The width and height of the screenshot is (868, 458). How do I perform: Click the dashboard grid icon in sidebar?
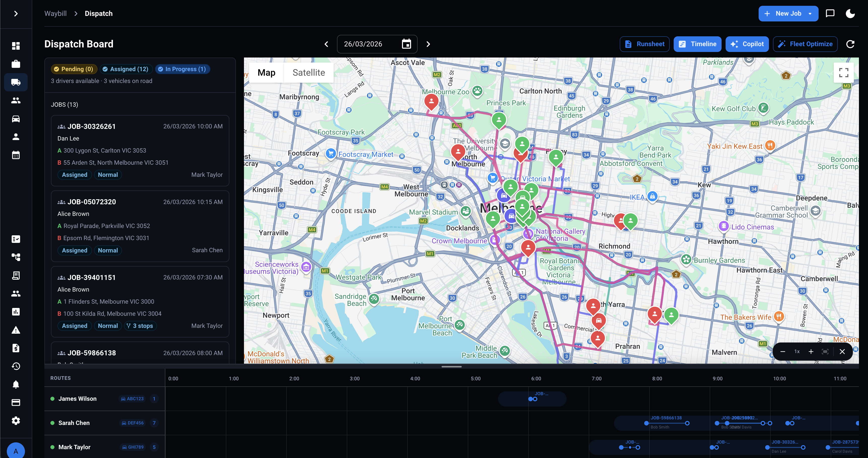tap(16, 46)
